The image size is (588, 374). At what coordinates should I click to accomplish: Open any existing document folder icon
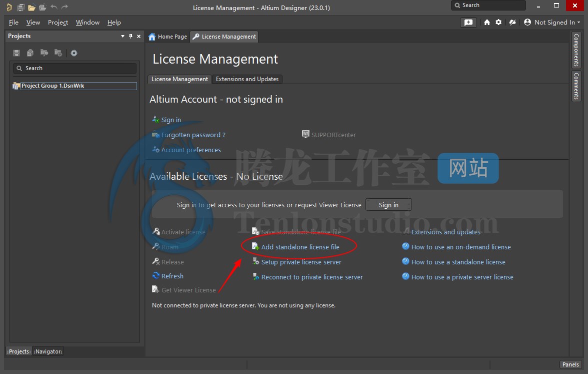point(31,7)
